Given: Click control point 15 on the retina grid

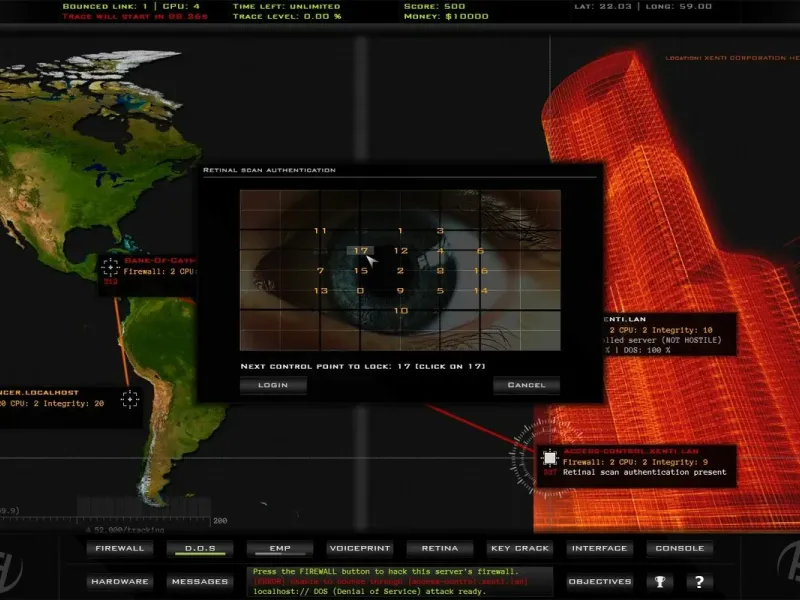Looking at the screenshot, I should 360,270.
